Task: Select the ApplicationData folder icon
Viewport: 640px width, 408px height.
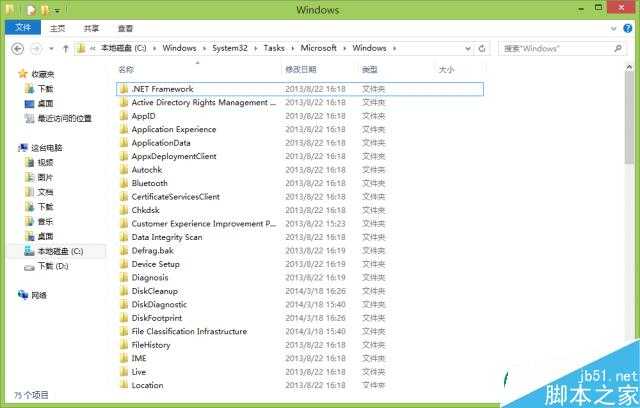Action: [124, 143]
